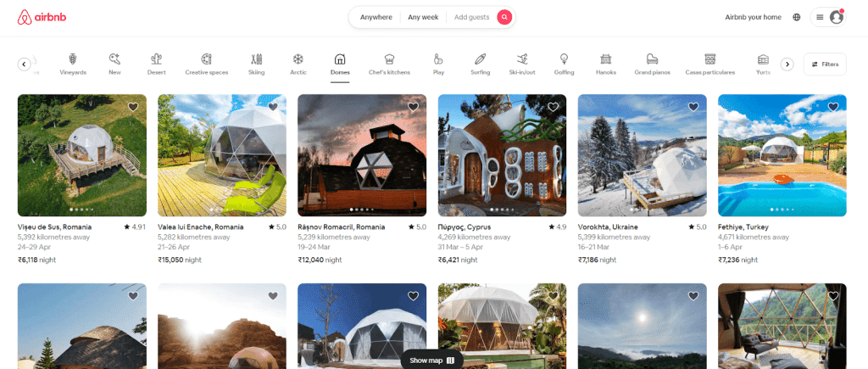
Task: Select the Surfing category
Action: tap(481, 64)
